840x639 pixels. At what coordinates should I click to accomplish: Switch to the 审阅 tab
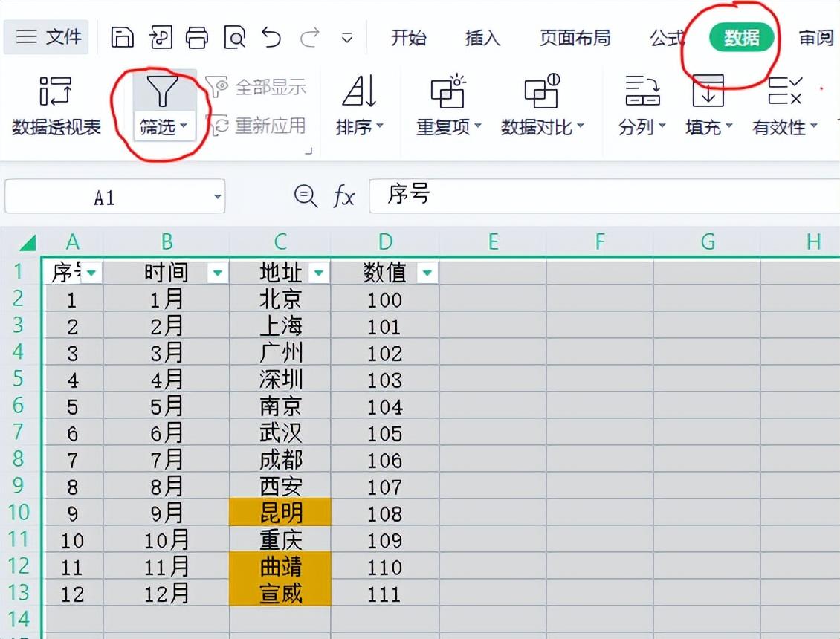point(816,37)
